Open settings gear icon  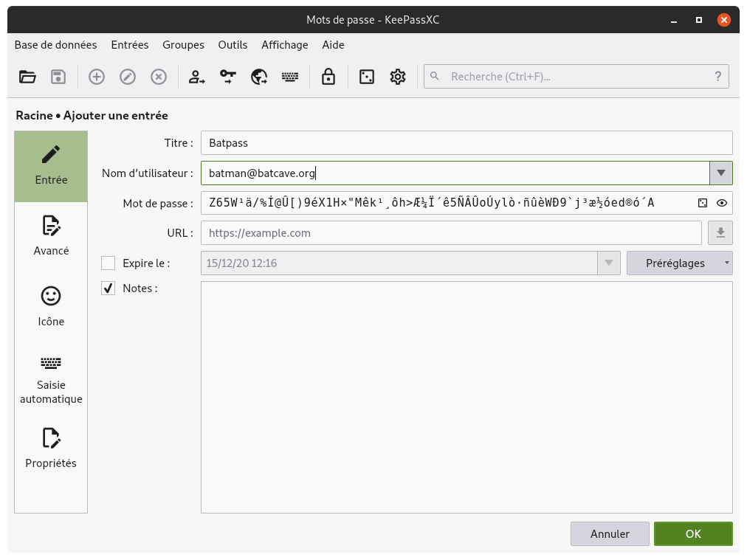(398, 77)
